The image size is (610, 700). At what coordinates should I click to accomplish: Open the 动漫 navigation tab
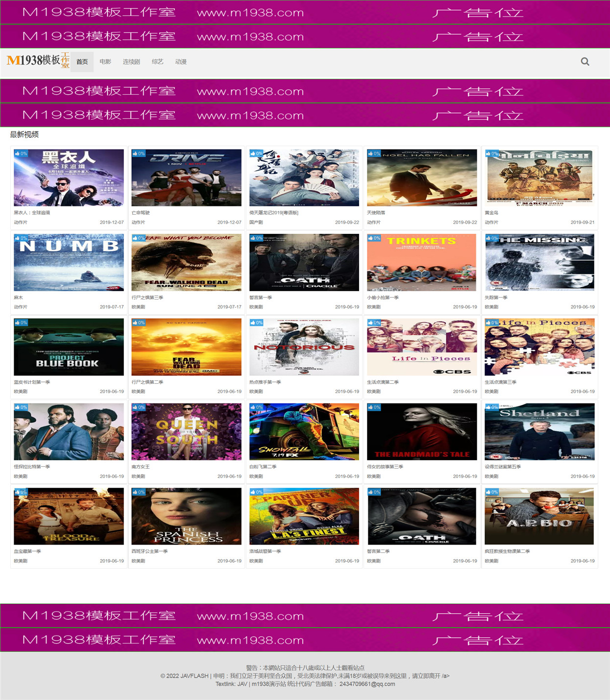point(181,62)
